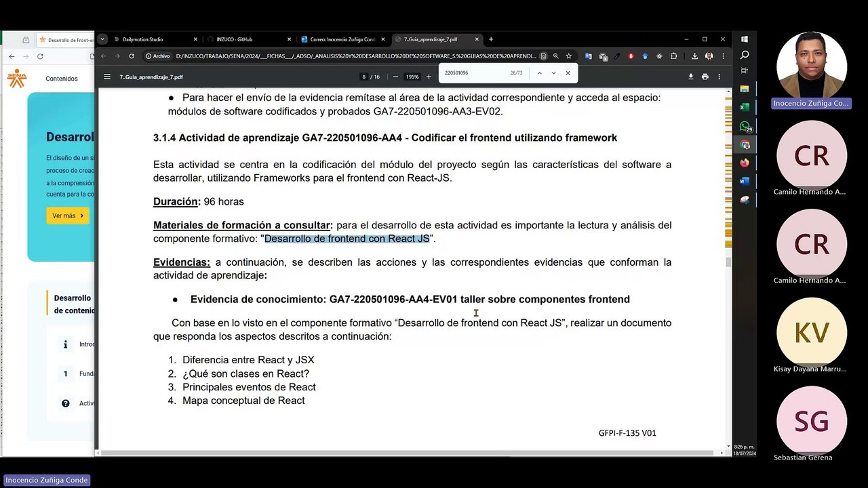This screenshot has height=488, width=868.
Task: Bookmark this page with the star icon
Action: tap(568, 56)
